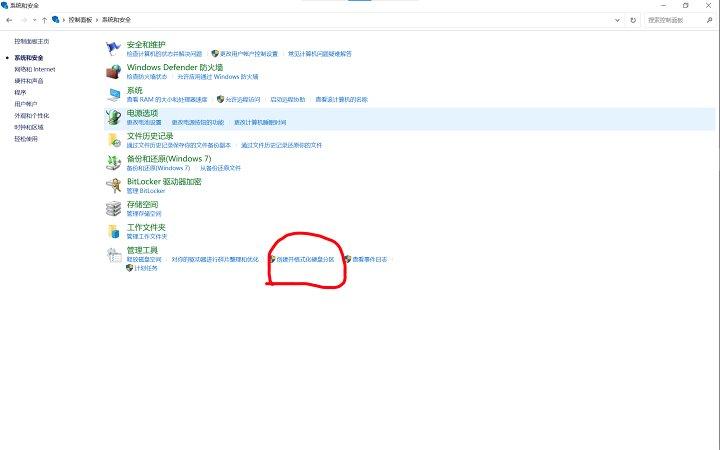
Task: Click the 工作文件夹 icon
Action: point(113,231)
